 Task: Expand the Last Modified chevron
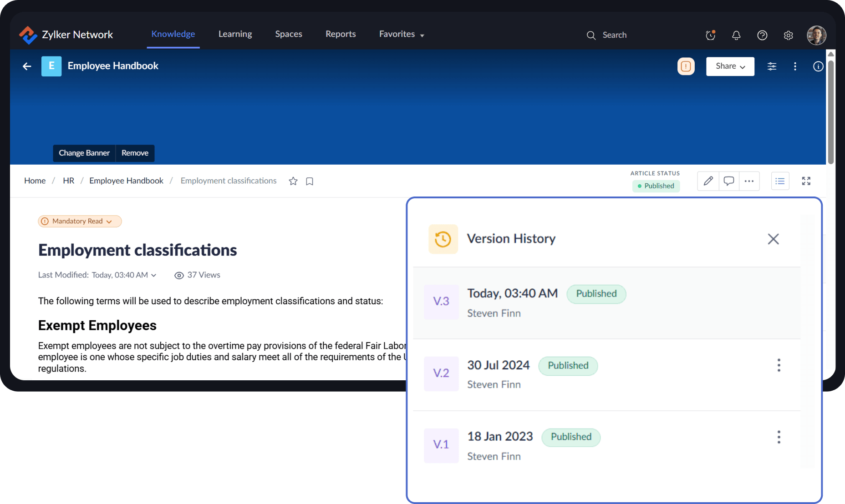pyautogui.click(x=154, y=275)
